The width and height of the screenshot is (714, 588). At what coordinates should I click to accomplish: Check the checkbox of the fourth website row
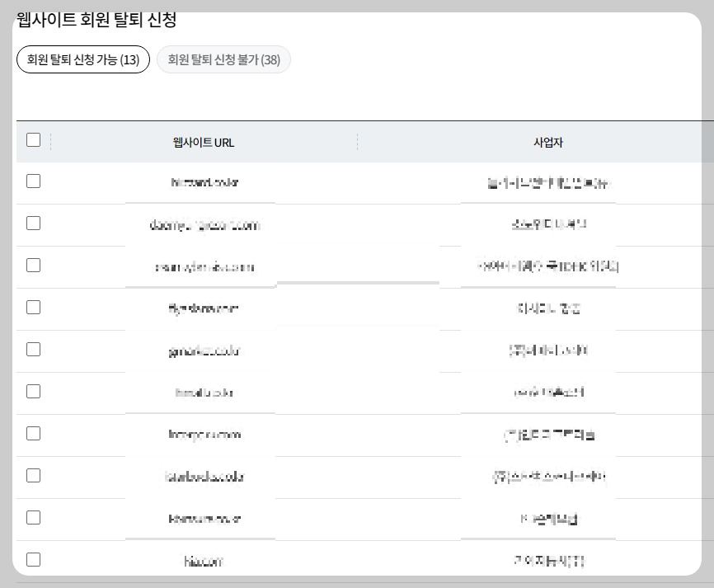coord(33,307)
